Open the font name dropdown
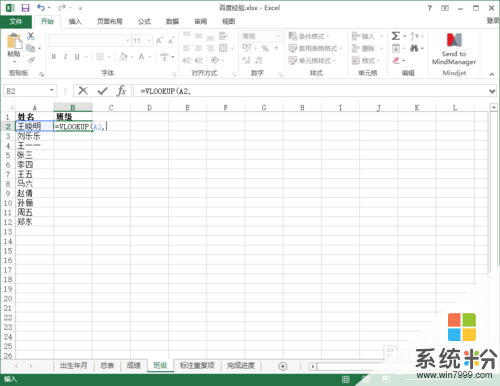The width and height of the screenshot is (500, 386). [x=127, y=41]
